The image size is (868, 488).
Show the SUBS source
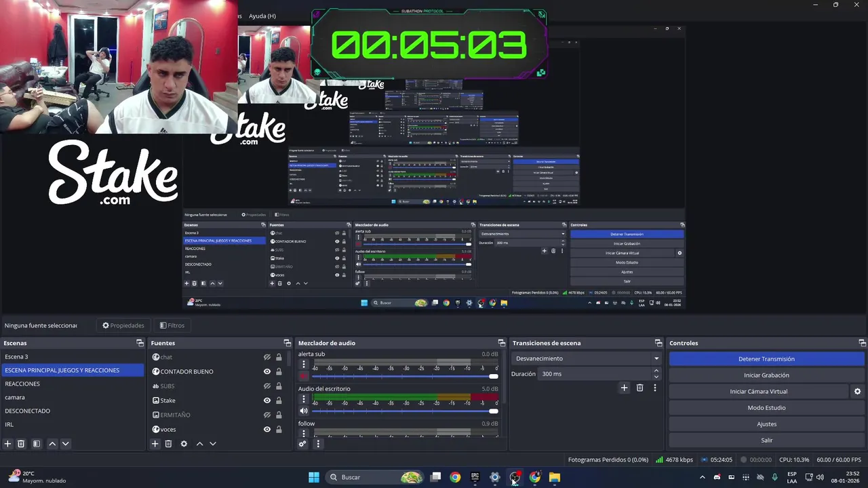(267, 386)
